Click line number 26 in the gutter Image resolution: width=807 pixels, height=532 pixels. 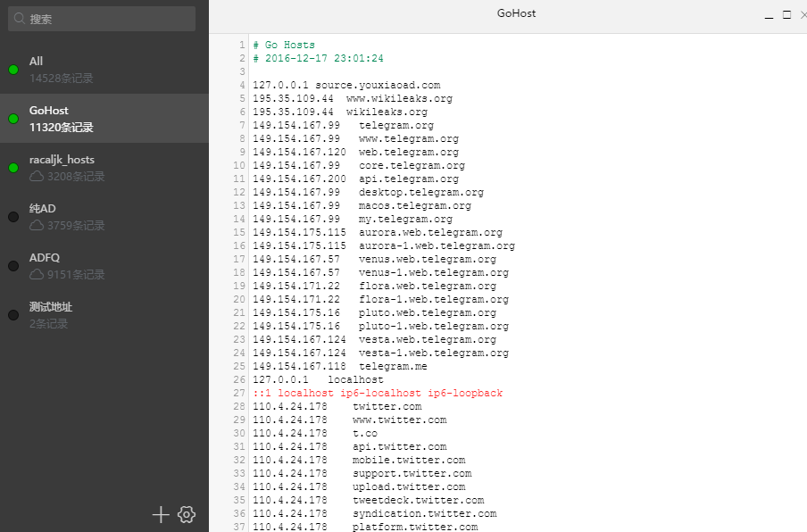[239, 379]
